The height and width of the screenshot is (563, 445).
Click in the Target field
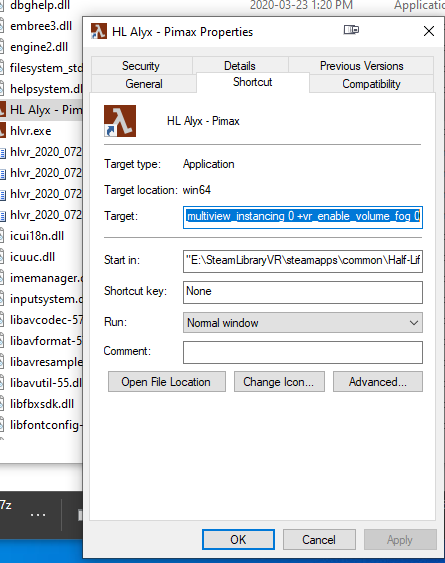(303, 217)
